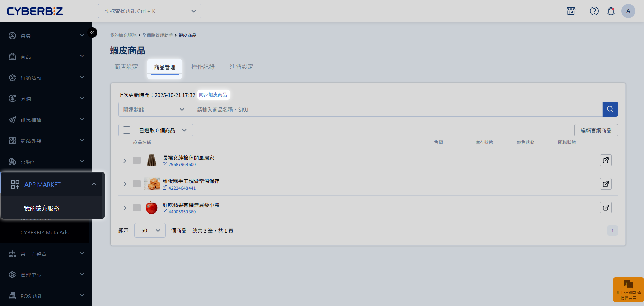Switch to the 操作記錄 tab
The image size is (644, 306).
click(x=203, y=67)
